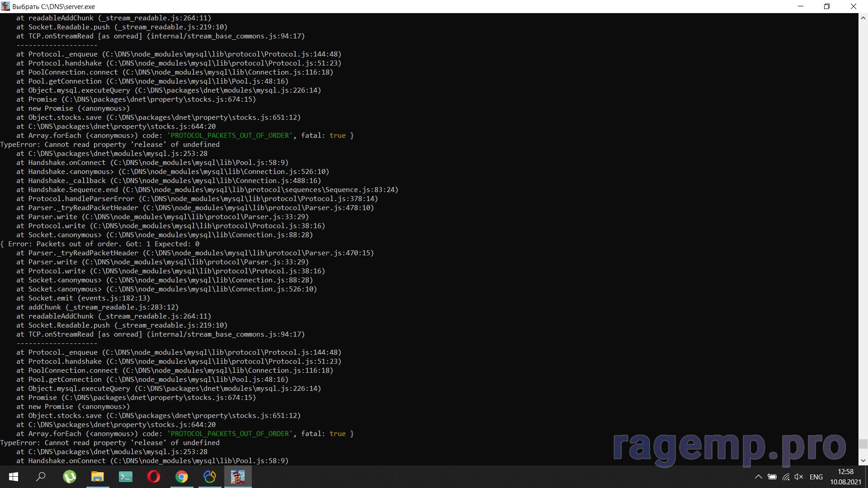Open the uTorrent taskbar icon

[x=70, y=477]
